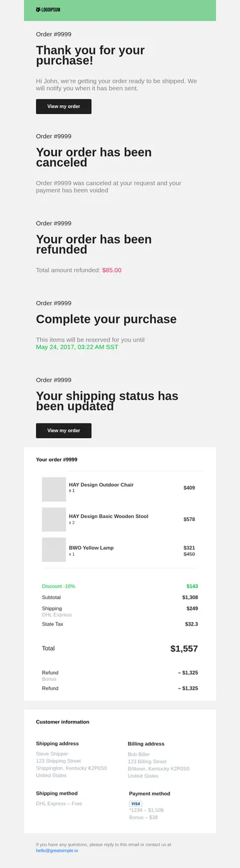Screen dimensions: 240x868
Task: Open the hello@greatsimple.io email link
Action: tap(57, 851)
